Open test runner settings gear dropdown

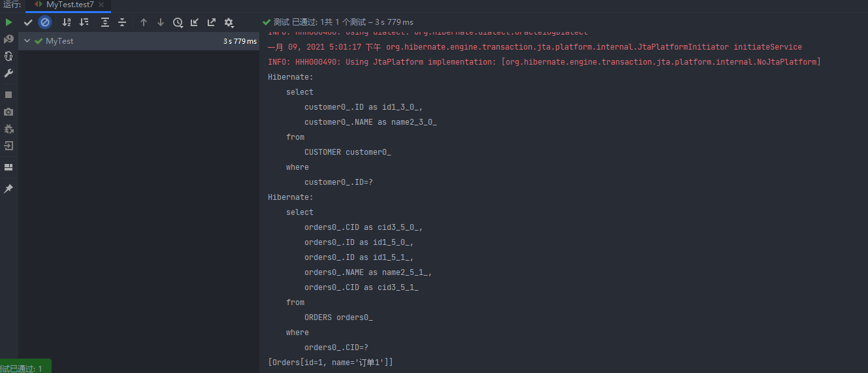[229, 22]
